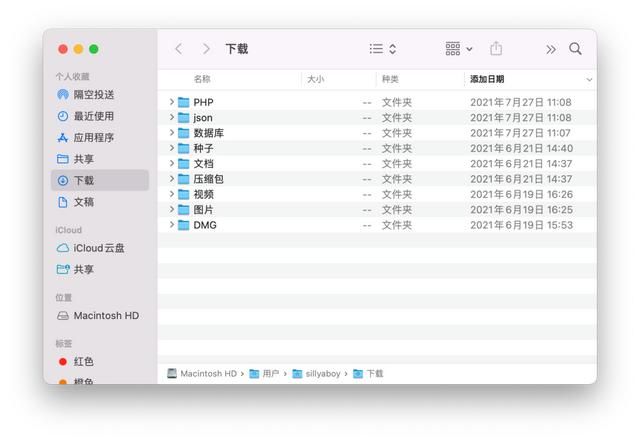Click 用户 in path bar
640x441 pixels.
tap(264, 373)
